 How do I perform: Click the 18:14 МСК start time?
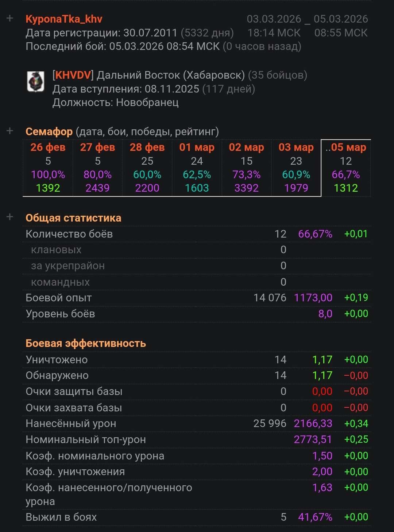tap(274, 33)
